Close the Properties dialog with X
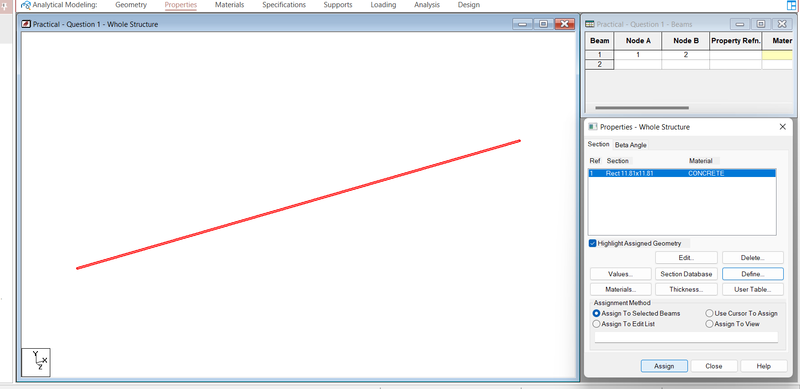The height and width of the screenshot is (389, 800). pos(783,127)
